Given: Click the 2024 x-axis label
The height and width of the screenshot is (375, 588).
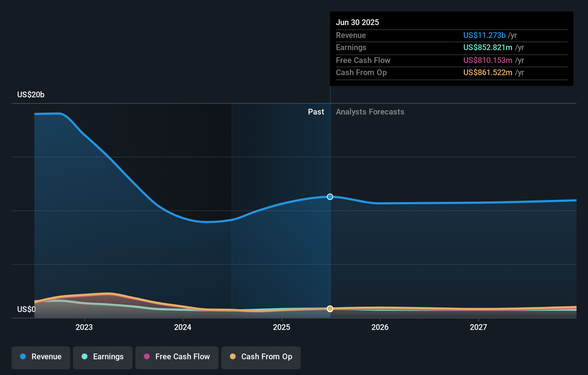Looking at the screenshot, I should click(183, 327).
